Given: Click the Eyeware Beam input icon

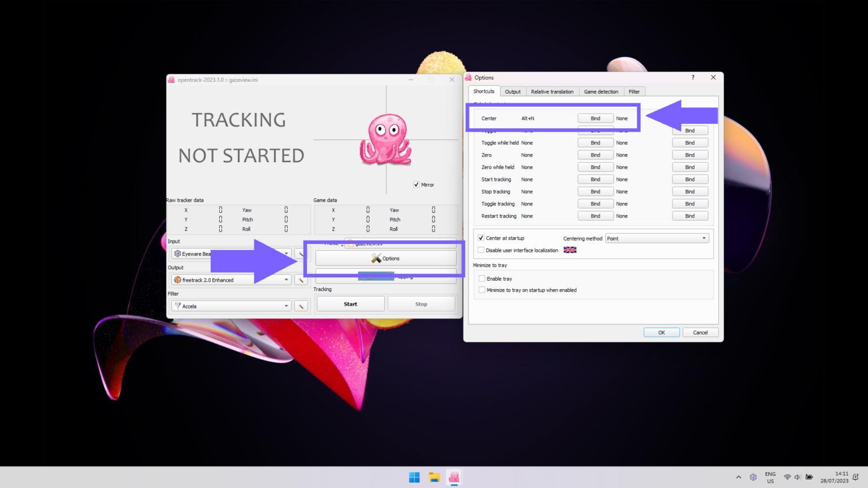Looking at the screenshot, I should pyautogui.click(x=177, y=254).
